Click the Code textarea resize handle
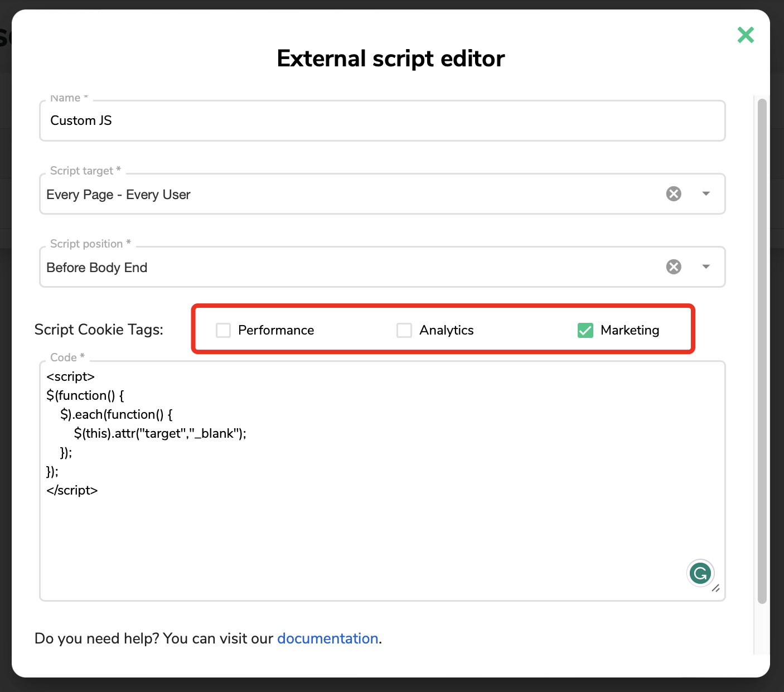This screenshot has height=692, width=784. pos(716,588)
